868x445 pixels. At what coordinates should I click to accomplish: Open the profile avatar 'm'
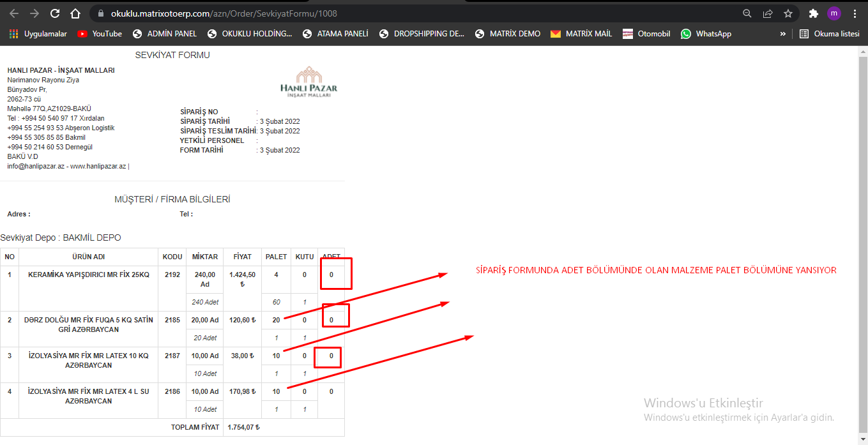(x=834, y=13)
